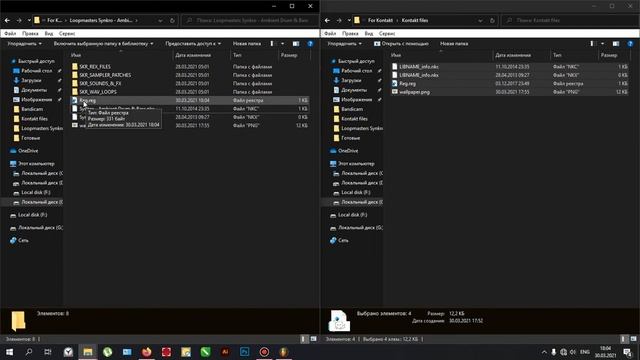Click Открыть с помощью in right window
Screen dimensions: 640x360
click(401, 44)
